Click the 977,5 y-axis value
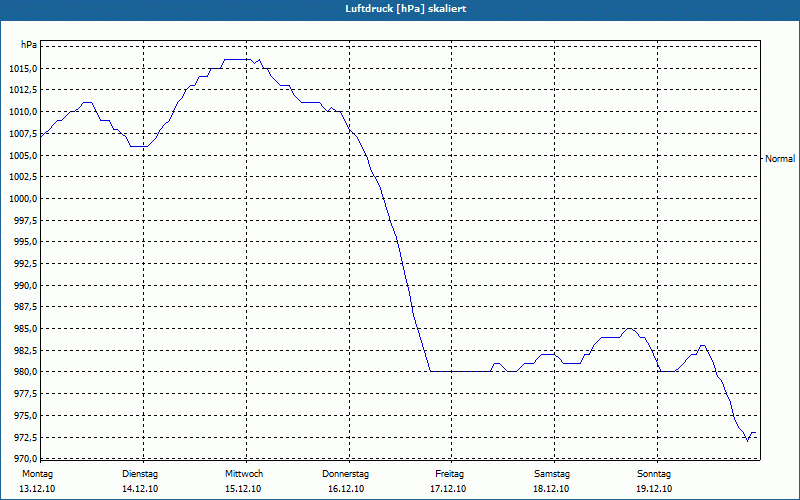This screenshot has width=800, height=500. pyautogui.click(x=26, y=393)
